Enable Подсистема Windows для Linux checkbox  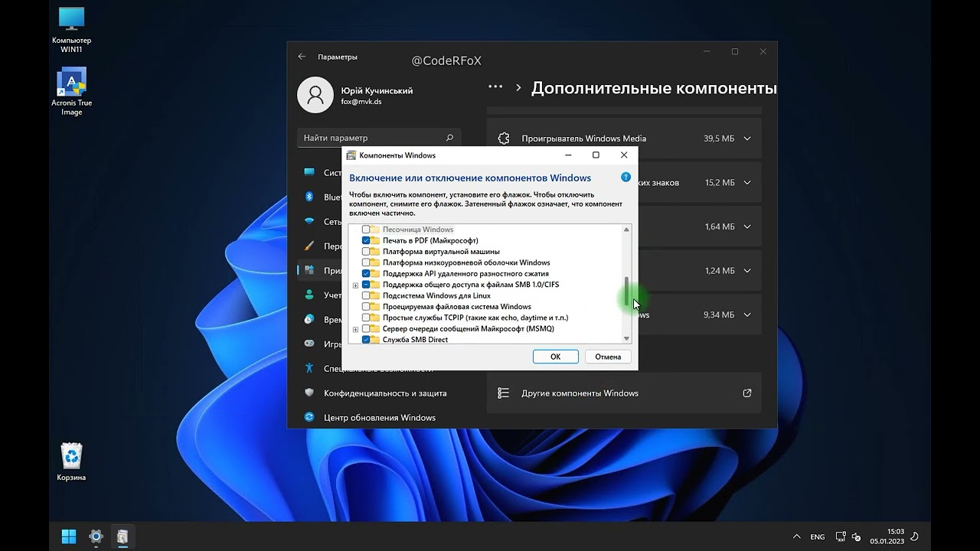coord(366,295)
